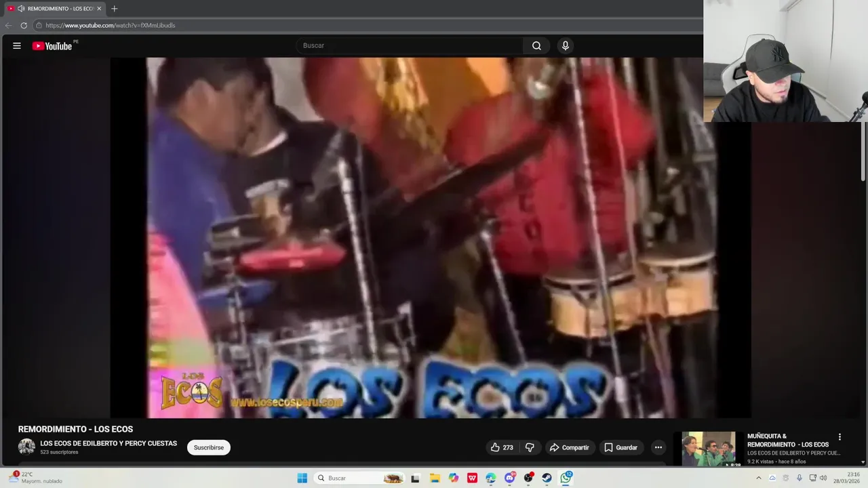Open the MUÑEQUITA & REMORDIMIENTO recommended thumbnail
The width and height of the screenshot is (868, 488).
[709, 449]
